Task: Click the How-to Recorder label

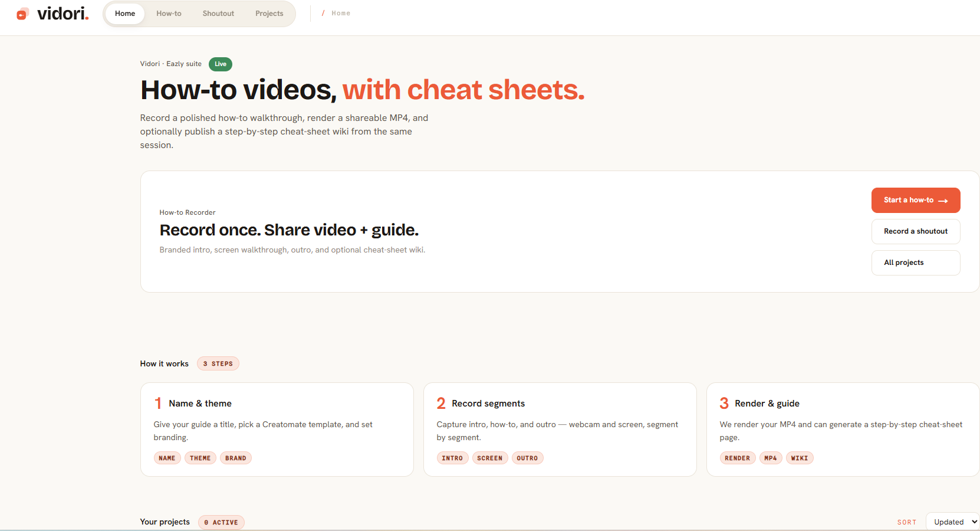Action: coord(188,212)
